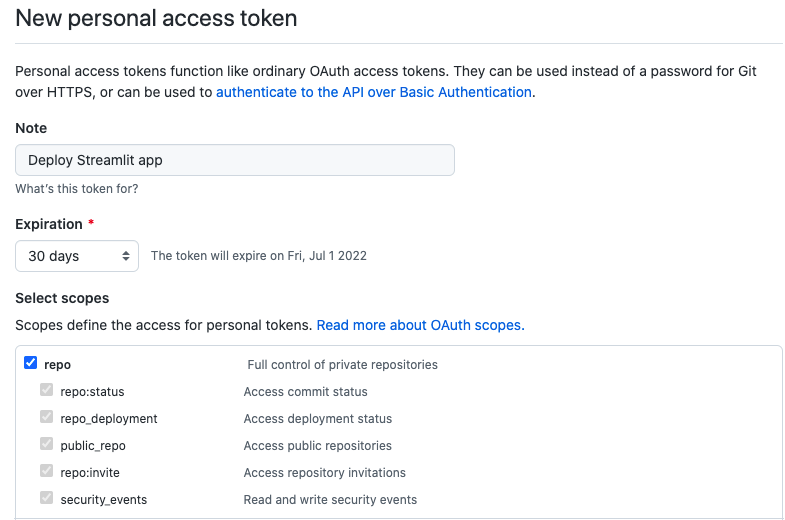Open Read more about OAuth scopes link
The image size is (785, 520).
[x=420, y=325]
